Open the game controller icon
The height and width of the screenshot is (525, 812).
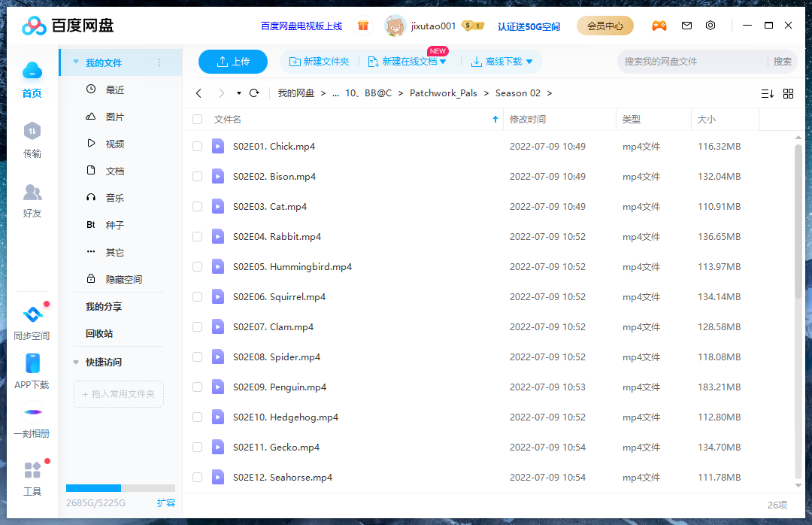click(x=659, y=26)
